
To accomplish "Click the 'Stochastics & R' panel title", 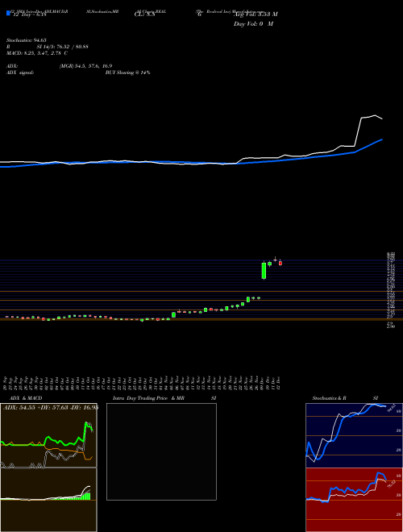I will click(330, 398).
